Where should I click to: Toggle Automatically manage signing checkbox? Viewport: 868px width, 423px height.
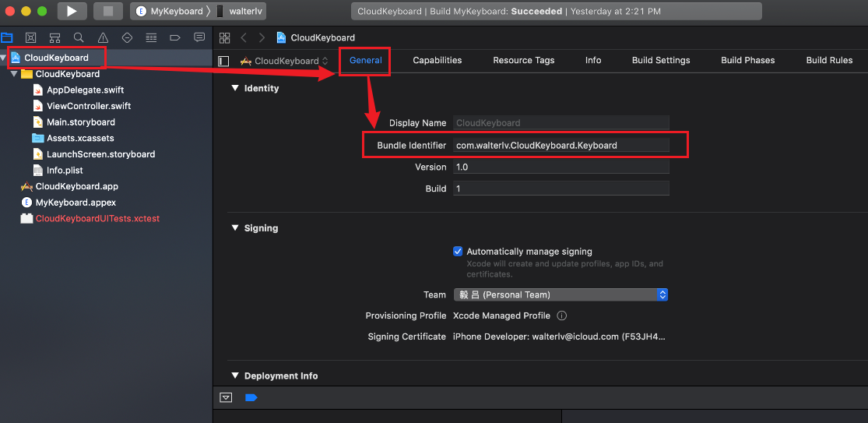click(x=458, y=252)
